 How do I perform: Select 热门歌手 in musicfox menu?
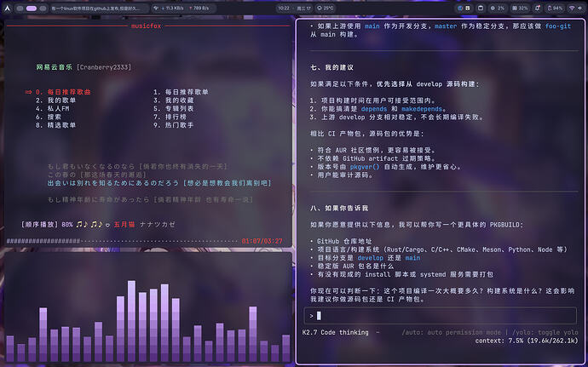(x=174, y=125)
